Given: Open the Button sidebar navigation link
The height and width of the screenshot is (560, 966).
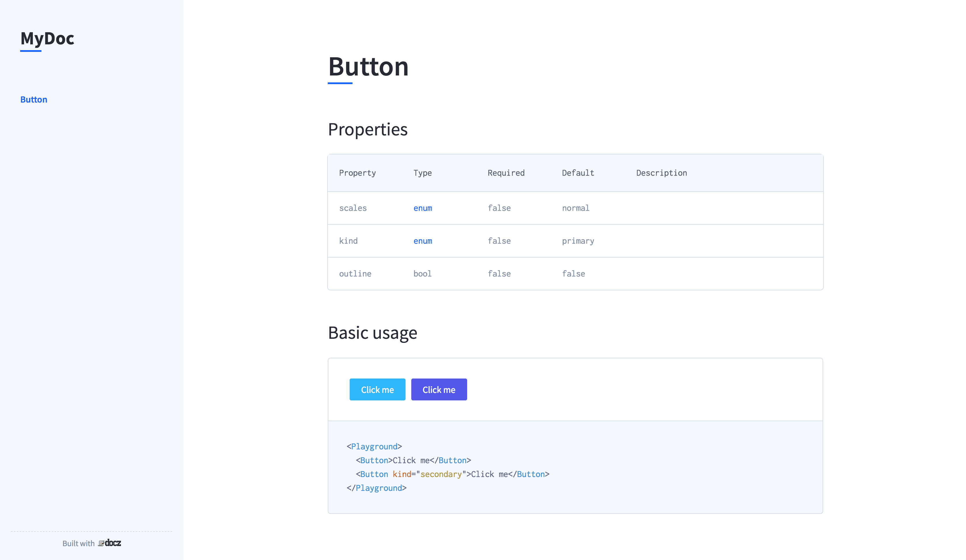Looking at the screenshot, I should [x=34, y=100].
